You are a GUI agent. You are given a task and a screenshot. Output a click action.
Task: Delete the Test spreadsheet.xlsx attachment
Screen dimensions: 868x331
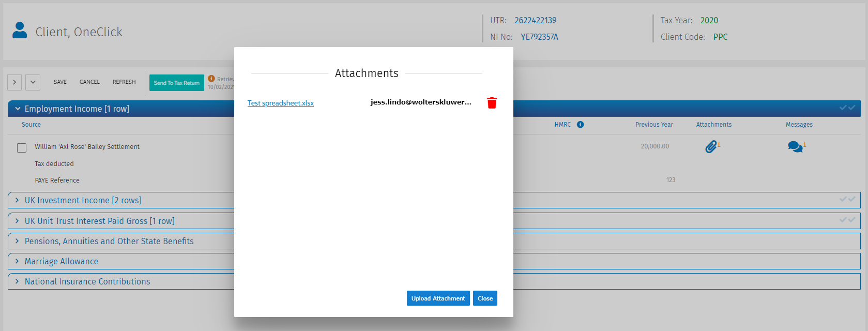pyautogui.click(x=492, y=103)
